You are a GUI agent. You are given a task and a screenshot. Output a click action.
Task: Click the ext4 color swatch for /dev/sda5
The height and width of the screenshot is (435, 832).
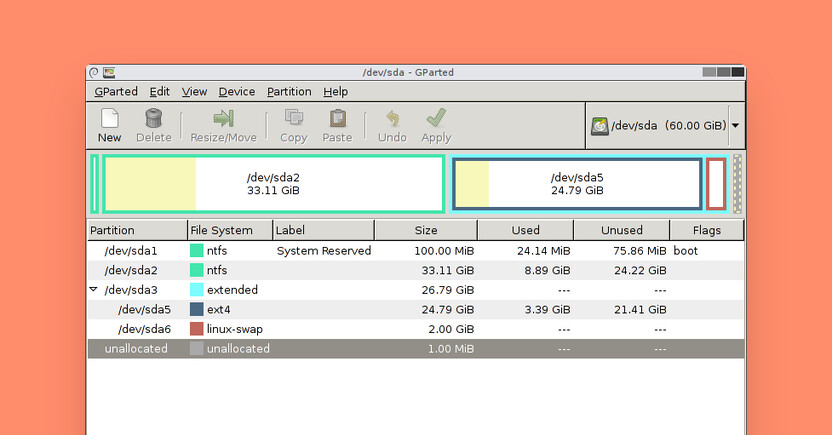pyautogui.click(x=197, y=310)
